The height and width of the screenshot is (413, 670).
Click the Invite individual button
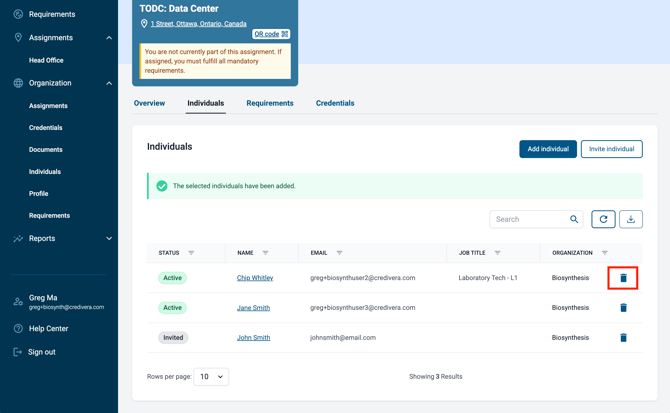611,149
